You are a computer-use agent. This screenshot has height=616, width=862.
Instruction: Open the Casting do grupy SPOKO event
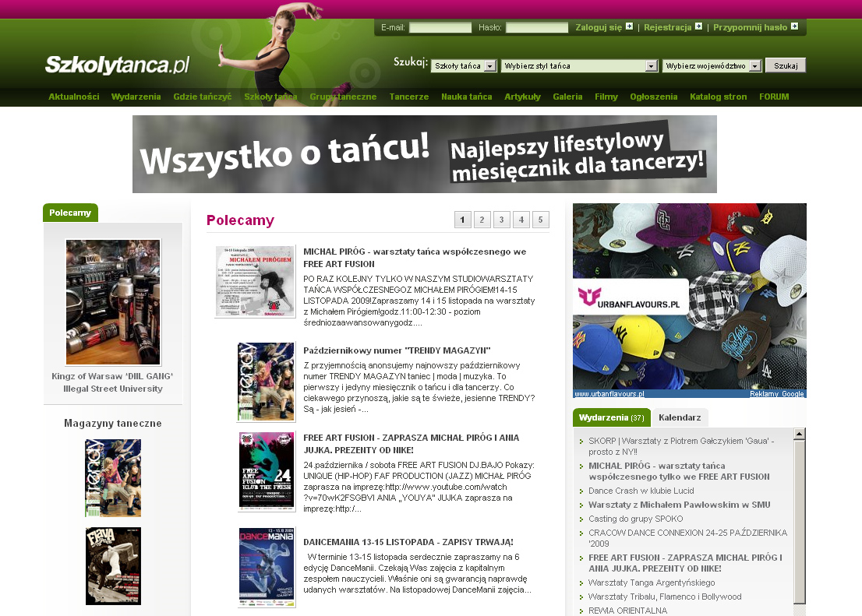click(635, 519)
